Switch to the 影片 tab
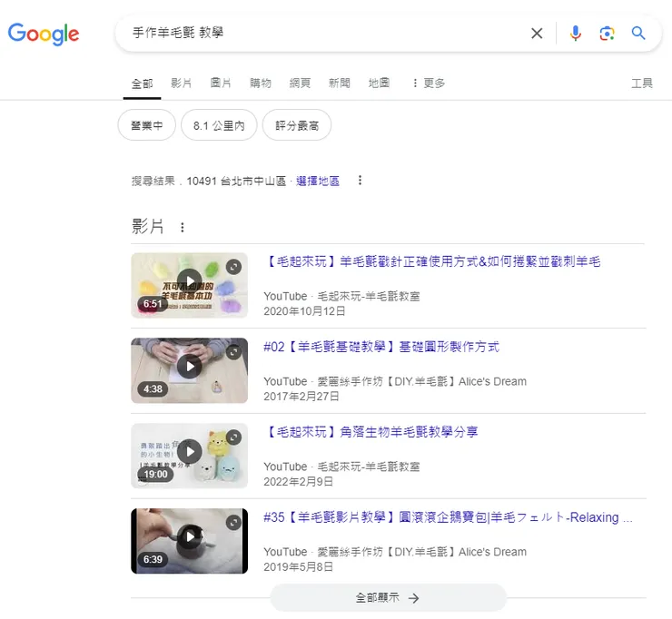Viewport: 672px width, 619px height. pyautogui.click(x=182, y=83)
